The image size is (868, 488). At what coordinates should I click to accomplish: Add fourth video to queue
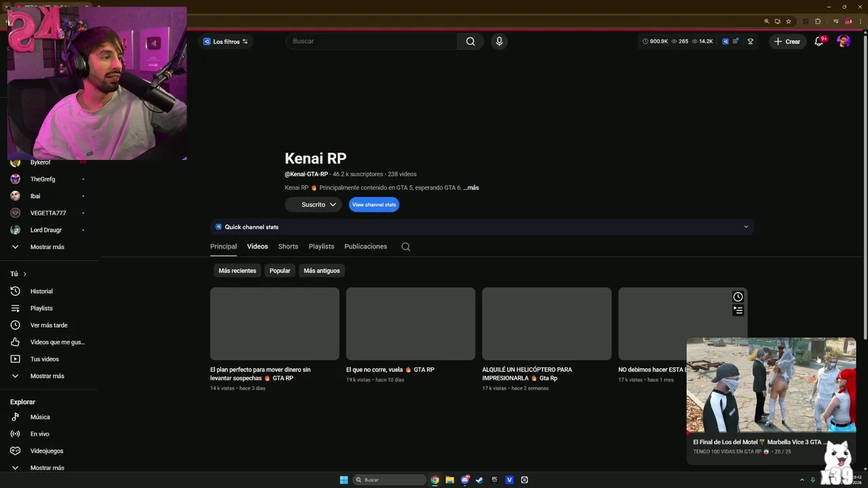tap(738, 310)
